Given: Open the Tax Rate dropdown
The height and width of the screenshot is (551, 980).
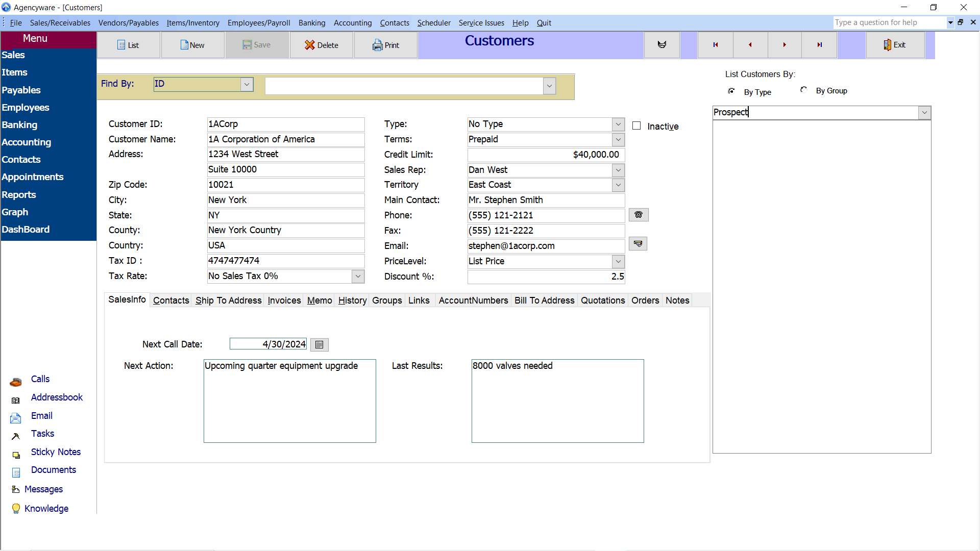Looking at the screenshot, I should click(358, 276).
